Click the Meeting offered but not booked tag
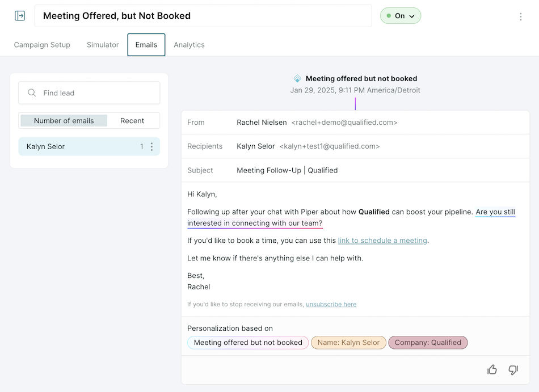 [248, 343]
